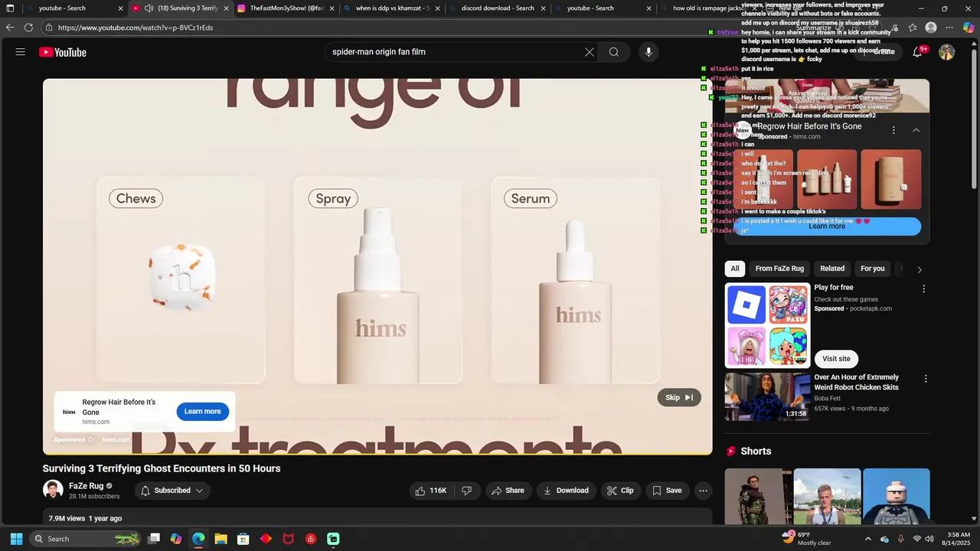Select the For you filter chip
The width and height of the screenshot is (980, 551).
(x=872, y=269)
